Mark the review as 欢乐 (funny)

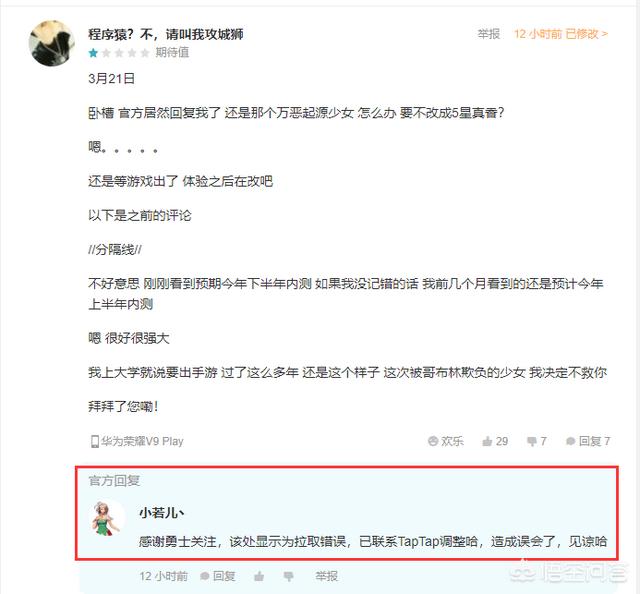[x=445, y=441]
